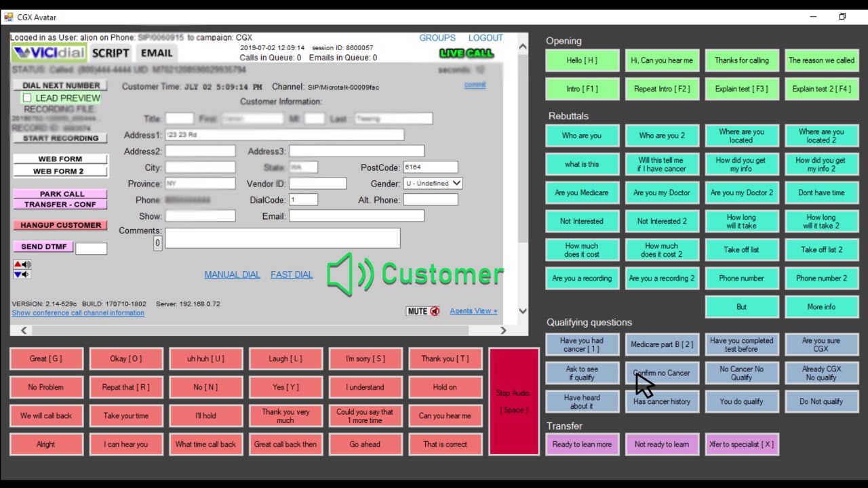Click HANGUP CUSTOMER button
This screenshot has height=488, width=868.
tap(61, 225)
